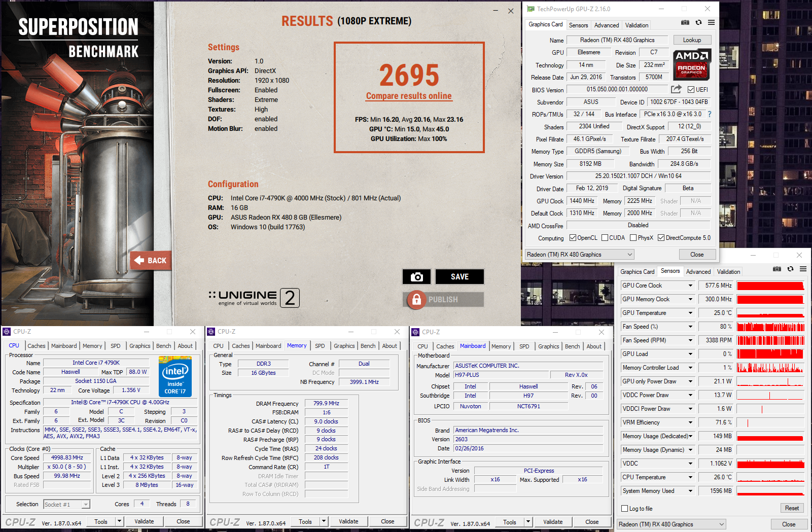Expand the VRM Efficiency sensor dropdown
The width and height of the screenshot is (812, 532).
690,422
